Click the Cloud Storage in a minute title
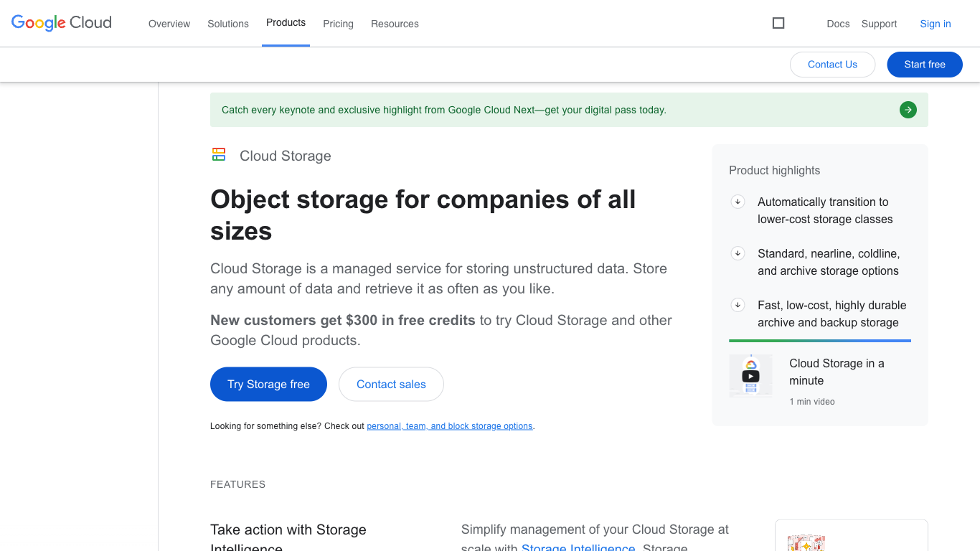This screenshot has width=980, height=551. [837, 372]
